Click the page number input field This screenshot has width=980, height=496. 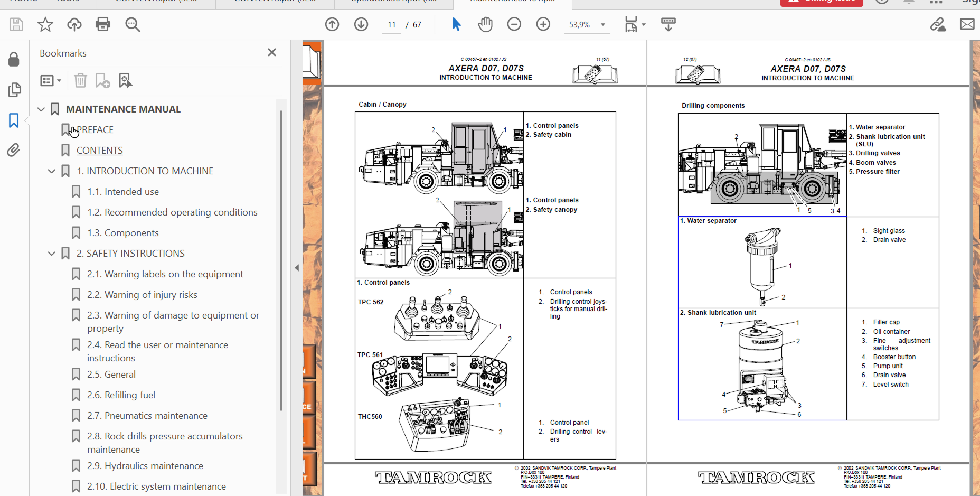tap(392, 25)
